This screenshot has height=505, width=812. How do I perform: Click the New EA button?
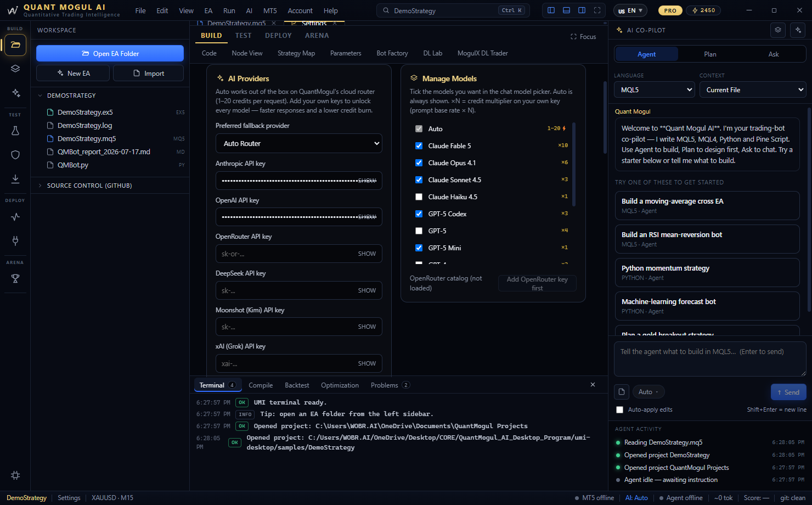click(73, 73)
